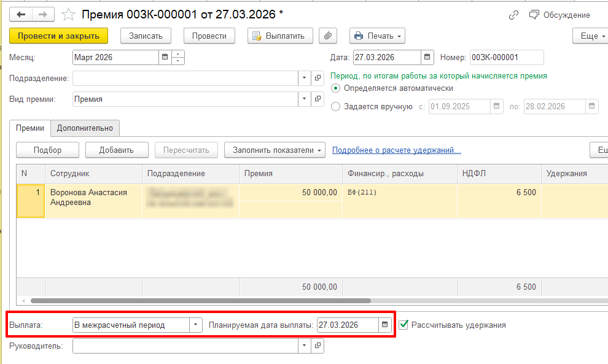Click the back navigation arrow
The width and height of the screenshot is (608, 364).
click(21, 15)
